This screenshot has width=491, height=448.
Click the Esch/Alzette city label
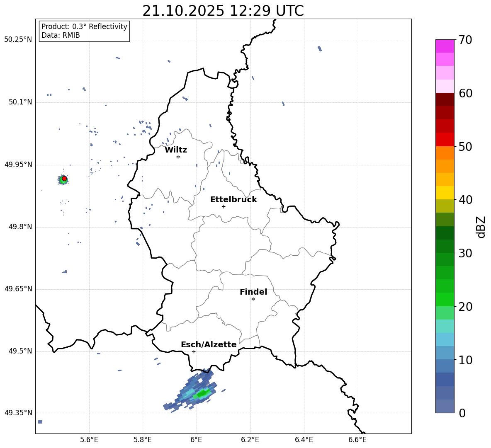209,345
